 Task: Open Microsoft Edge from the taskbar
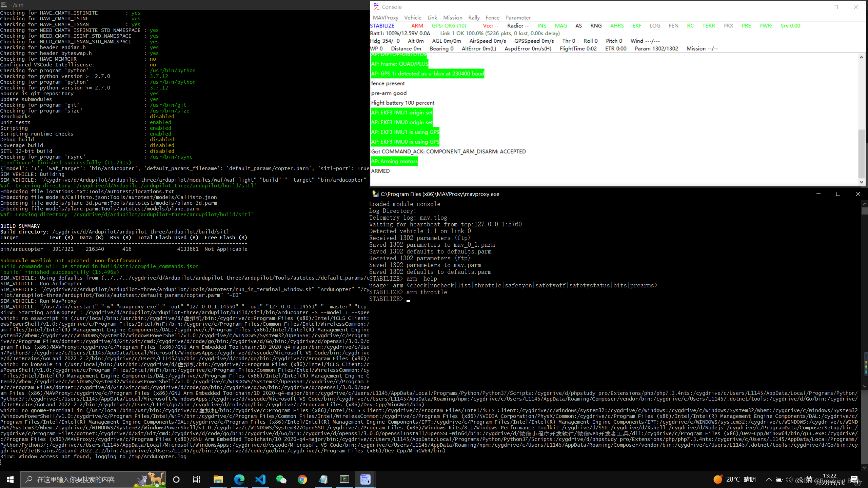point(239,479)
